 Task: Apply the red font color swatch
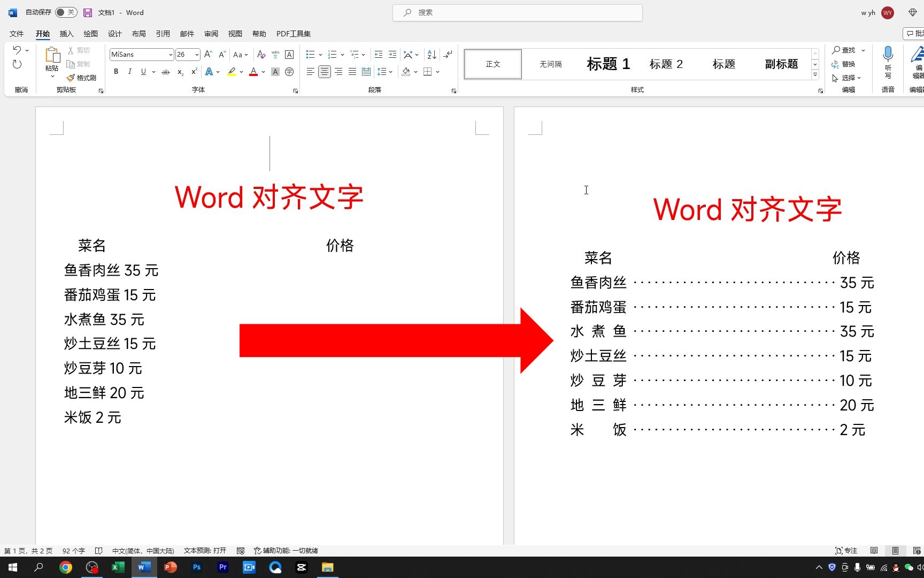252,72
